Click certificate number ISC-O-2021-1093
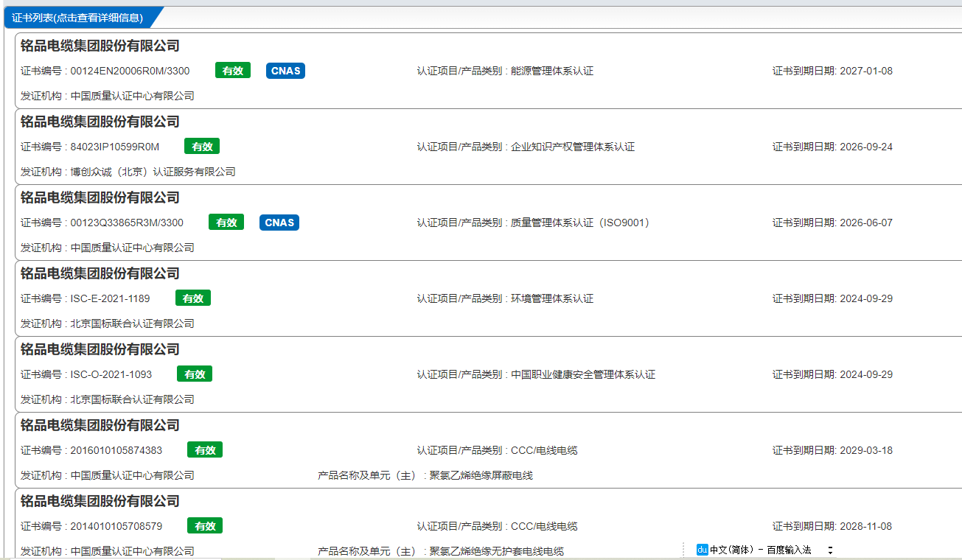This screenshot has height=560, width=962. 111,375
